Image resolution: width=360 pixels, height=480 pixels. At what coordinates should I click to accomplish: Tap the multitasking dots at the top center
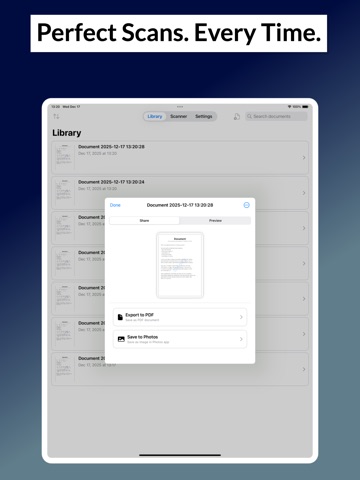tap(180, 107)
